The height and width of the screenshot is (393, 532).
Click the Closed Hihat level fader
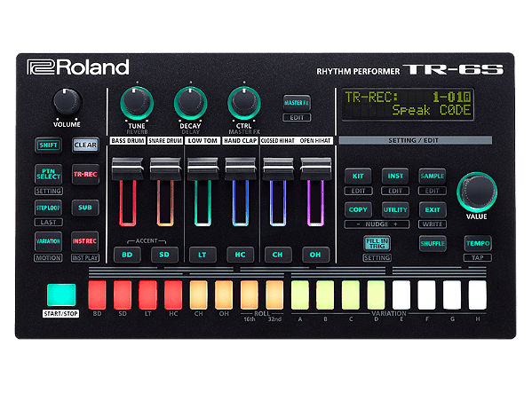(x=278, y=169)
